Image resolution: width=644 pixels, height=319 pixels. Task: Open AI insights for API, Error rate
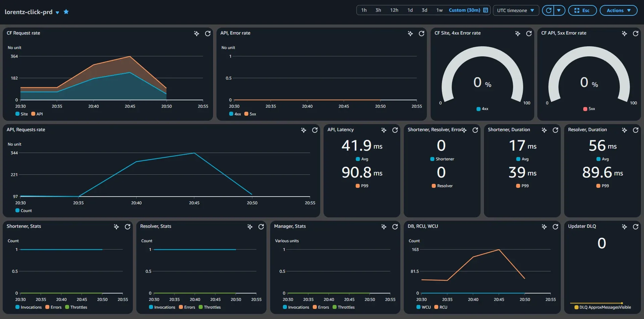coord(410,34)
